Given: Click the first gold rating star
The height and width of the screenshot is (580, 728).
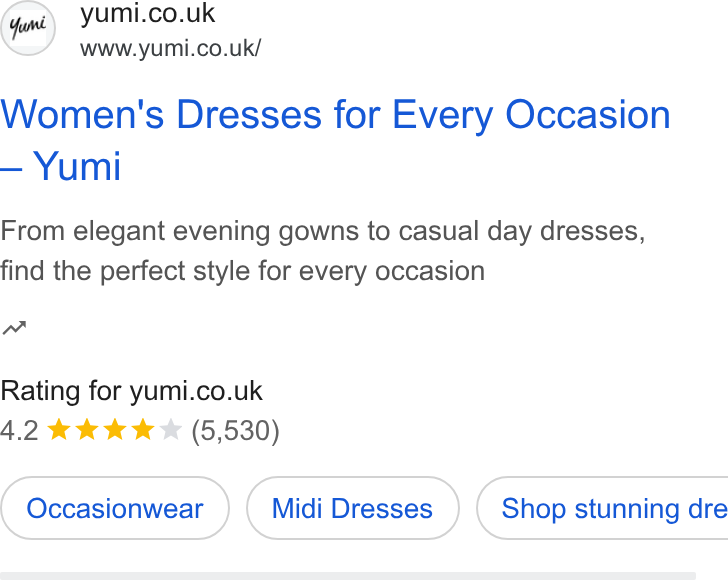Looking at the screenshot, I should (59, 430).
